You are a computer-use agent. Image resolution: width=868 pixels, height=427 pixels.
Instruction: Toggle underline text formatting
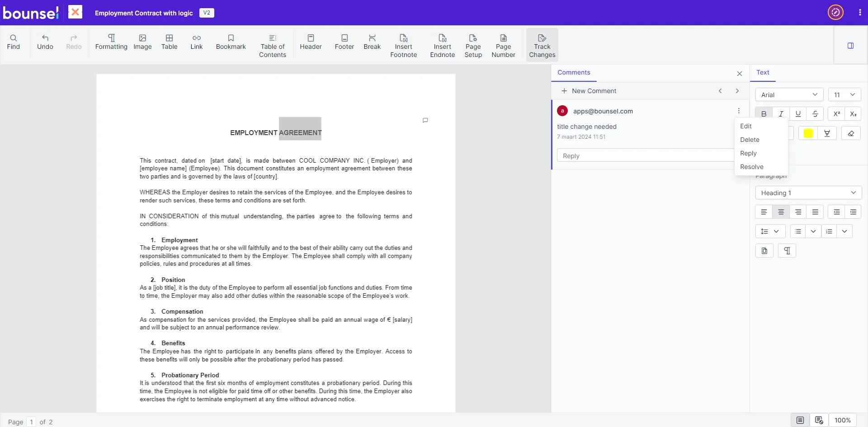coord(798,114)
